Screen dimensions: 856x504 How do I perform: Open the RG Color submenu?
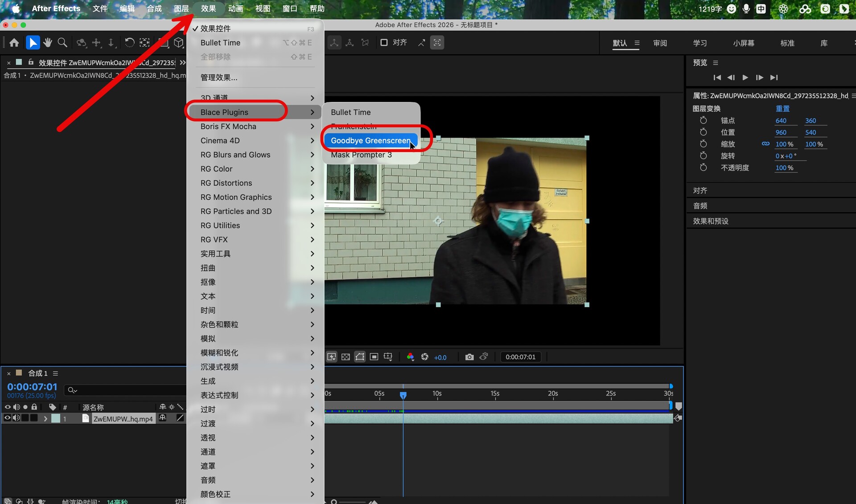pos(216,169)
